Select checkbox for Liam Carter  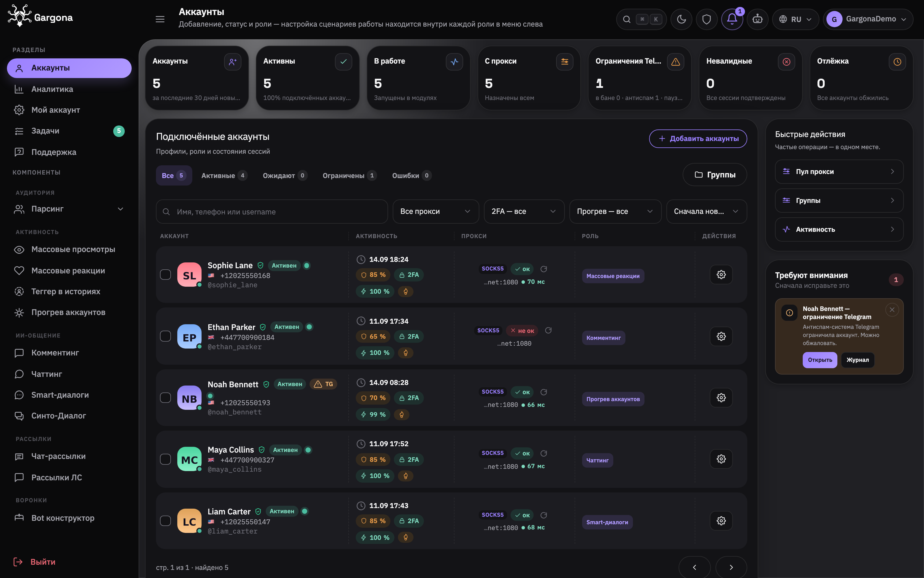pyautogui.click(x=165, y=521)
